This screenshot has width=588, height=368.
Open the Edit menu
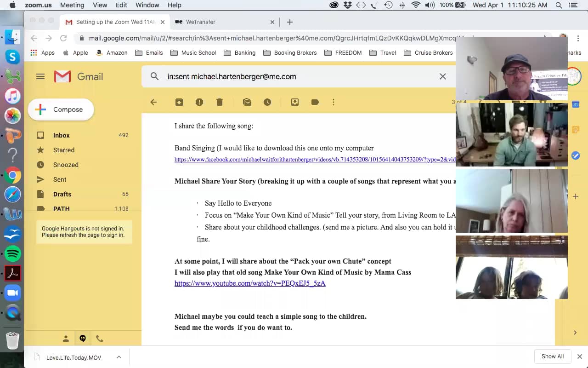coord(121,5)
